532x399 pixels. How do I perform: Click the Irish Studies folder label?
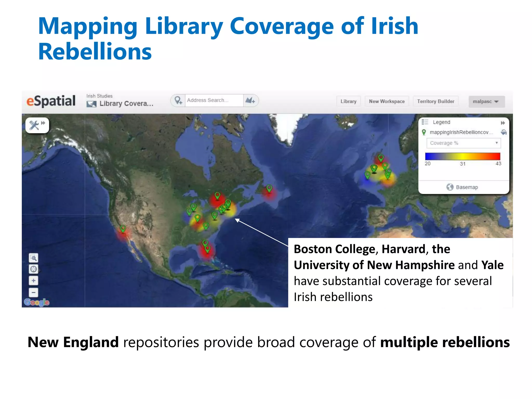(x=99, y=96)
